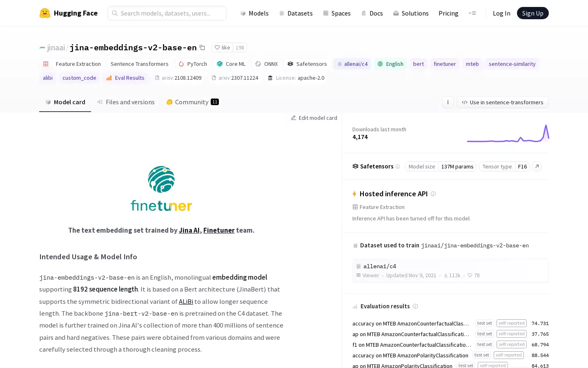The width and height of the screenshot is (588, 368).
Task: Select the allenai/c4 dataset tag
Action: click(352, 64)
